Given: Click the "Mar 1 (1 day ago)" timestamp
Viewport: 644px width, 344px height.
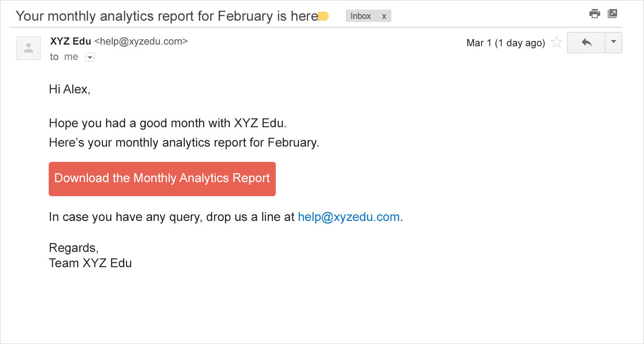Looking at the screenshot, I should 506,43.
